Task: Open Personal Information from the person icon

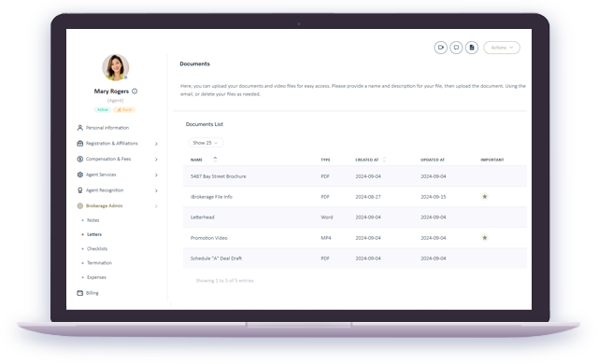Action: coord(80,128)
